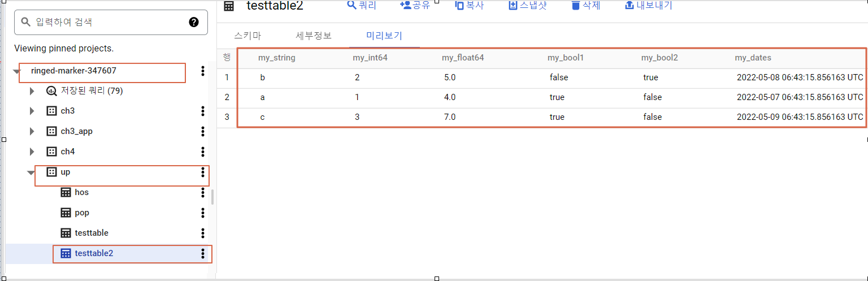Click the ch3 dataset icon

click(51, 111)
